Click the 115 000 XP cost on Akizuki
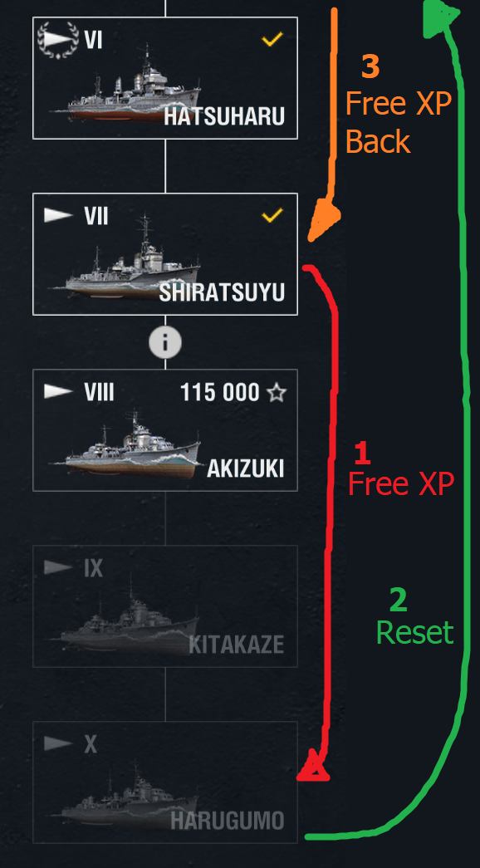This screenshot has width=480, height=868. point(220,393)
